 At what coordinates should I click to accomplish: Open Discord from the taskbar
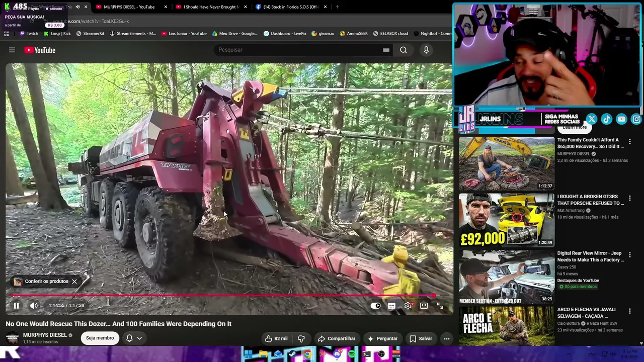tap(337, 354)
